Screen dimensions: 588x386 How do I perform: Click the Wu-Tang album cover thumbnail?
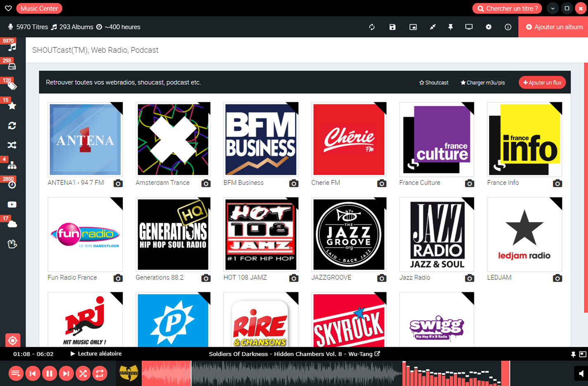[x=129, y=374]
